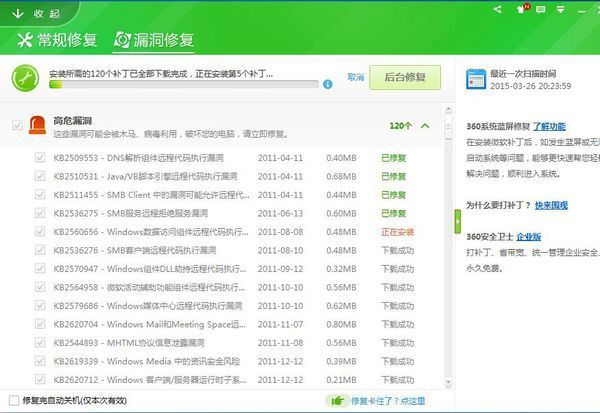Click the 2011-06-13 date cell
Viewport: 600px width, 413px height.
(x=280, y=213)
